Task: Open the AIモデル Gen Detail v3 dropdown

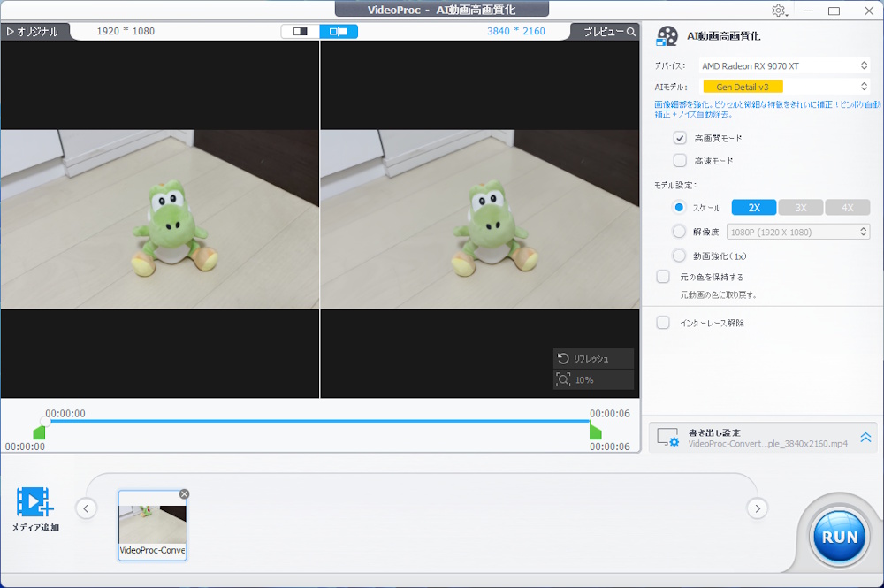Action: pyautogui.click(x=784, y=87)
